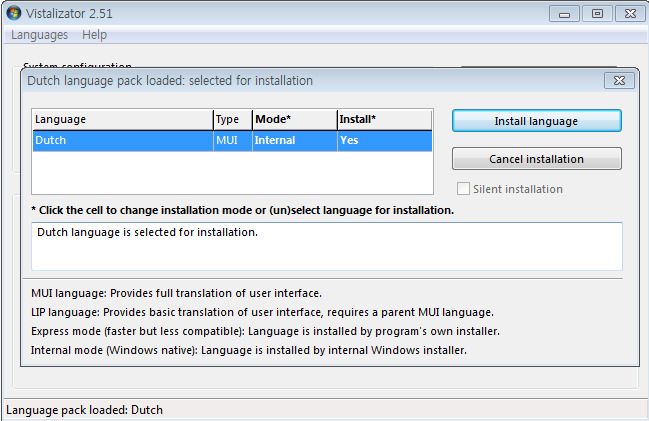Screen dimensions: 649x421
Task: Maximize the Vistalizator main window
Action: coord(597,14)
